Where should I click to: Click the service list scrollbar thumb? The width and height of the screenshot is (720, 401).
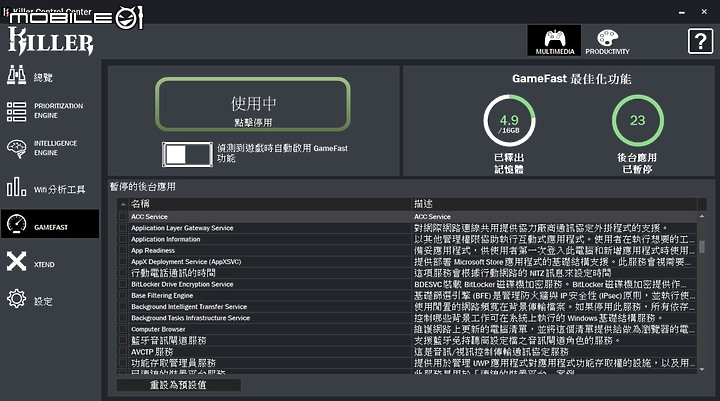(702, 247)
